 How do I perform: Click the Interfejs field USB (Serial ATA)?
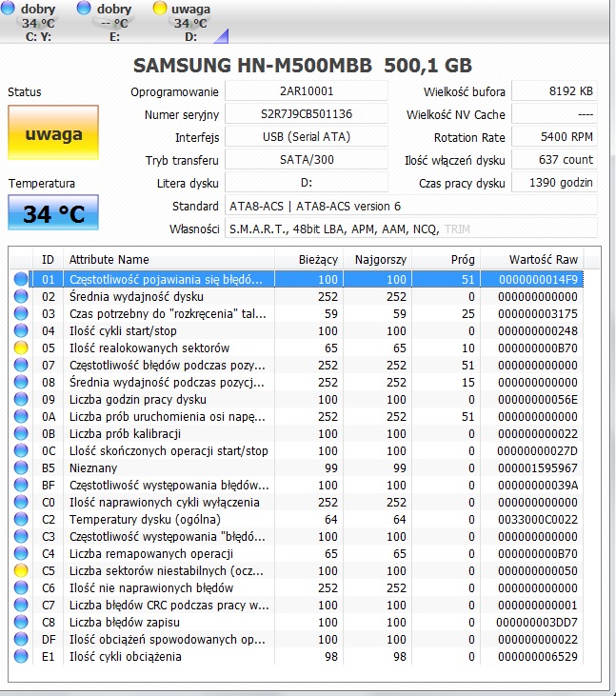(307, 137)
